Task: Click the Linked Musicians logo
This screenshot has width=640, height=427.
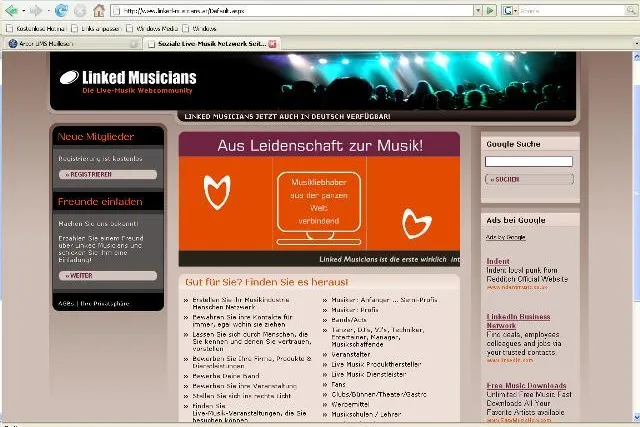Action: click(x=128, y=82)
